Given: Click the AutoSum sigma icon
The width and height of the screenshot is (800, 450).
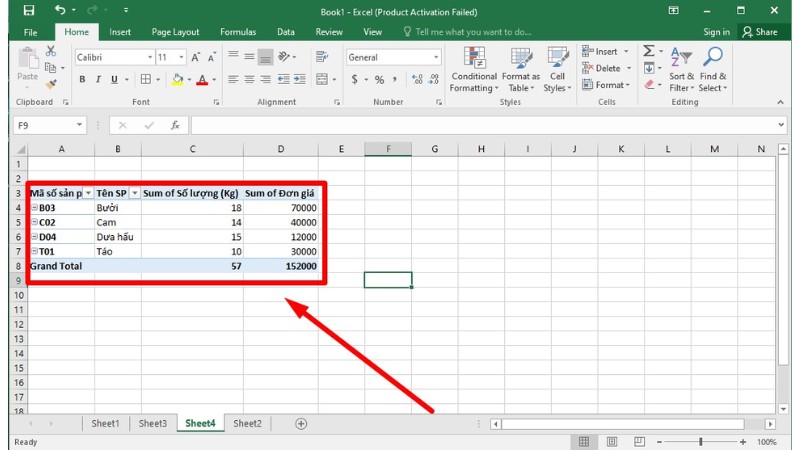Looking at the screenshot, I should coord(649,51).
